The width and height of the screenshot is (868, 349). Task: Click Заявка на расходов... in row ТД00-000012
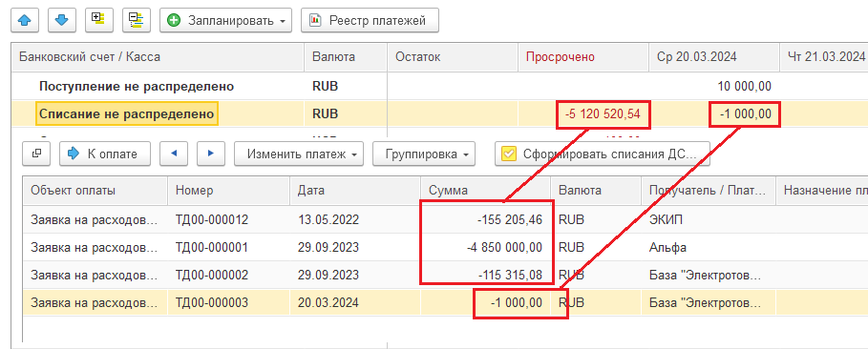coord(95,219)
